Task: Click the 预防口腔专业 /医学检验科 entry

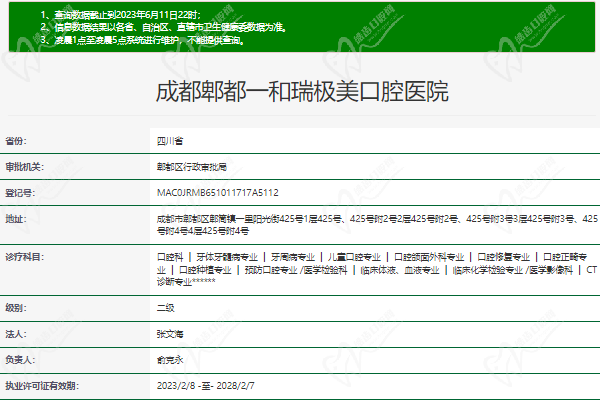Action: (x=296, y=270)
